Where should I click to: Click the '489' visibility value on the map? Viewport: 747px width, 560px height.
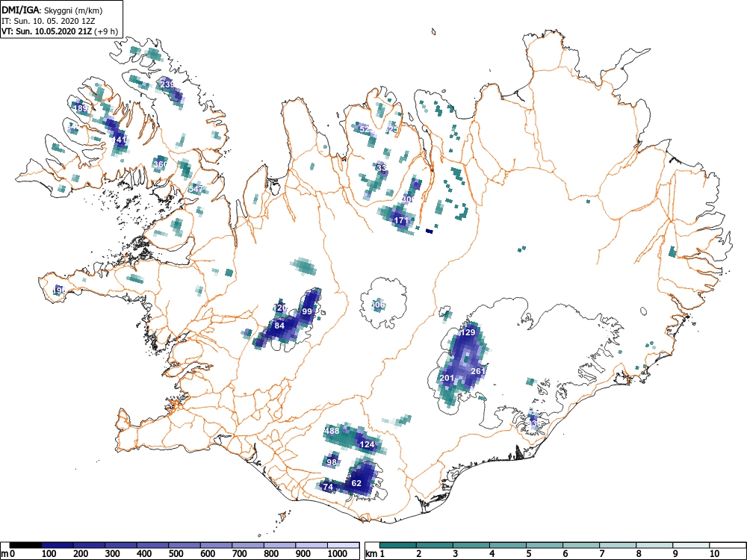click(80, 108)
